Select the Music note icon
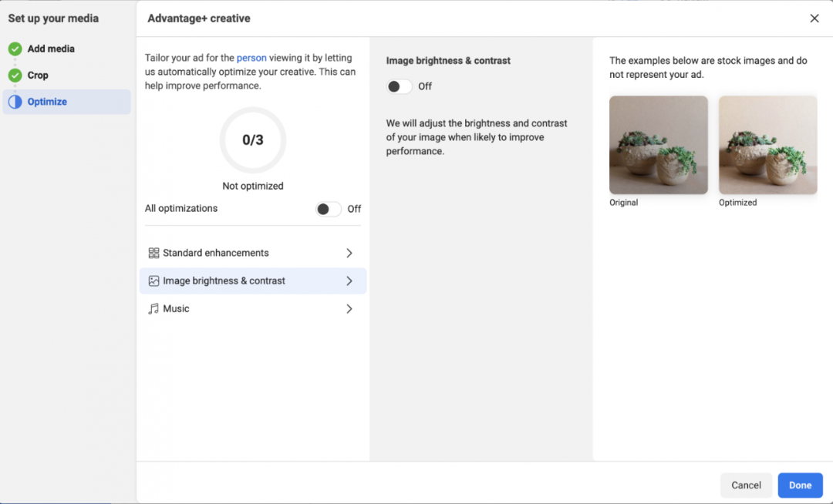The image size is (833, 504). (152, 308)
